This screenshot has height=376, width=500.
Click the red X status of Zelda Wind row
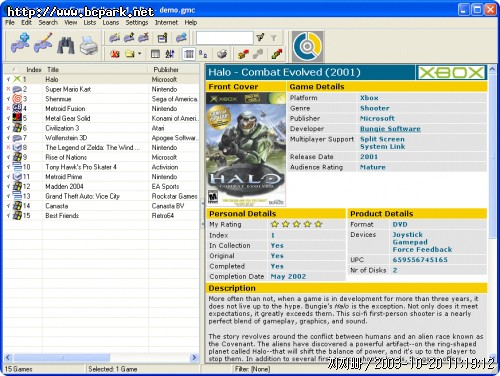8,147
